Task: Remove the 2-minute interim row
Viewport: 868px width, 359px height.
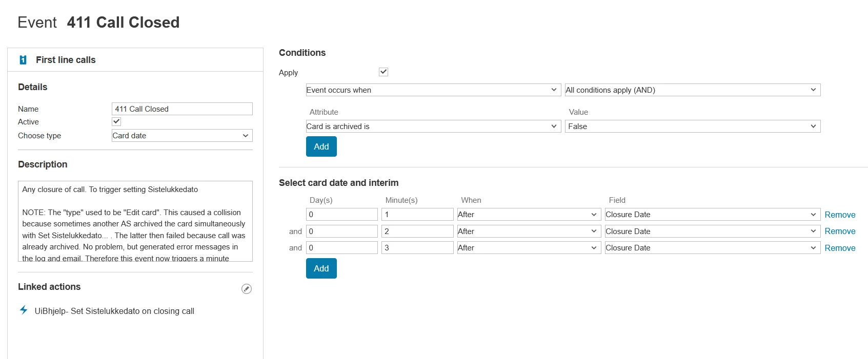Action: click(x=839, y=231)
